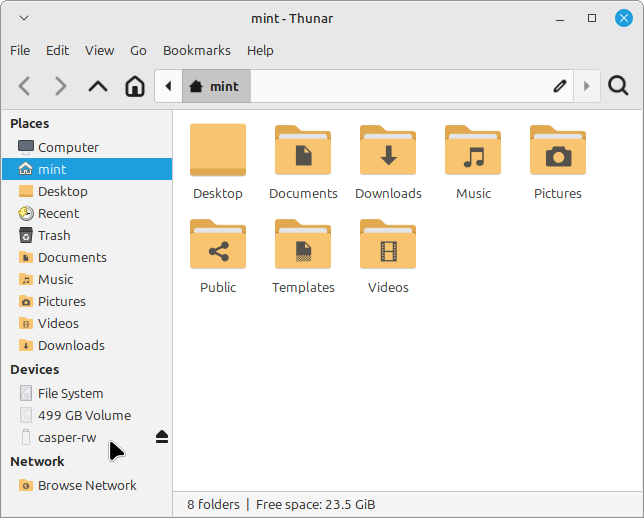Click Browse Network in the sidebar

[87, 485]
